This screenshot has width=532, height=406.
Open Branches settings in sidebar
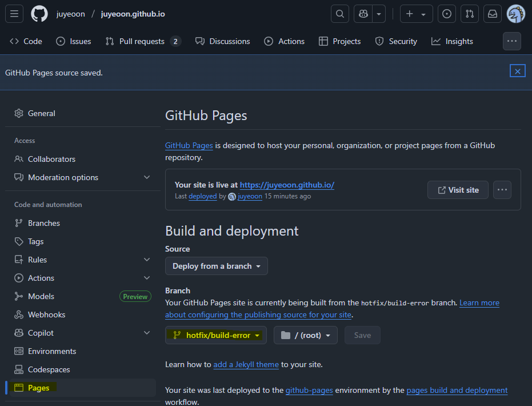(83, 223)
